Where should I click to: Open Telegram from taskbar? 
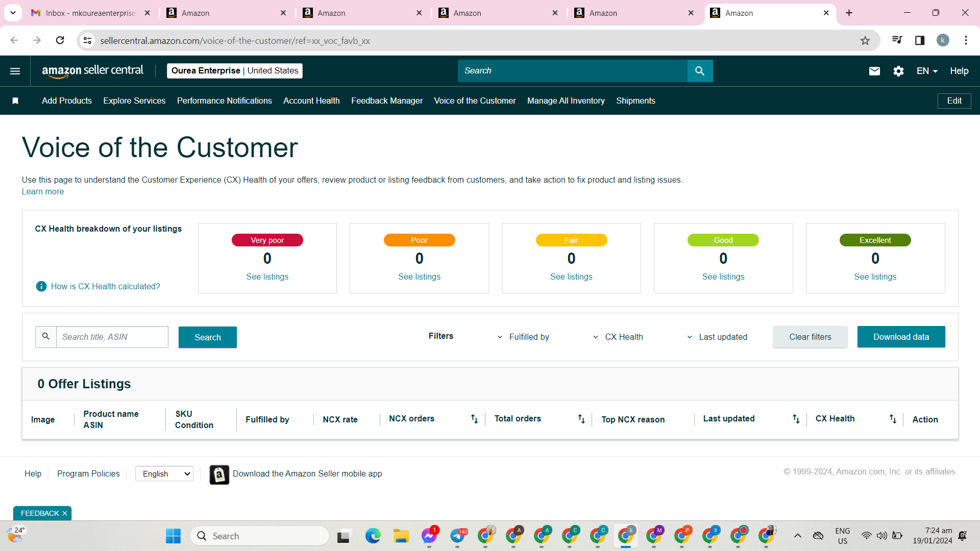coord(458,536)
